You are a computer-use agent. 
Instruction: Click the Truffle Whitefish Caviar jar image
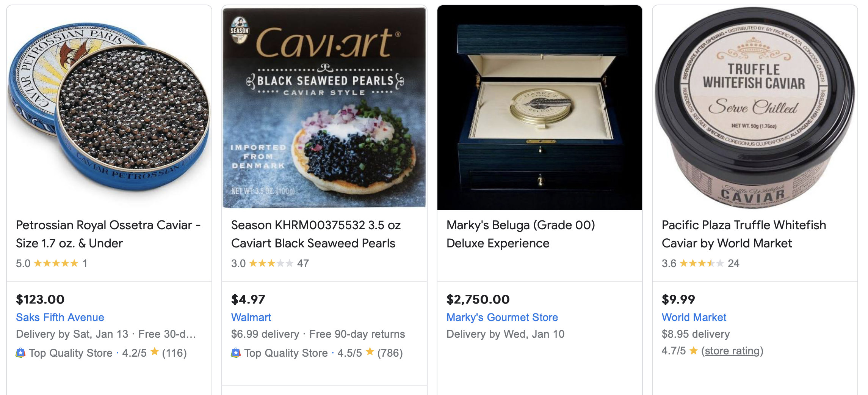point(754,108)
